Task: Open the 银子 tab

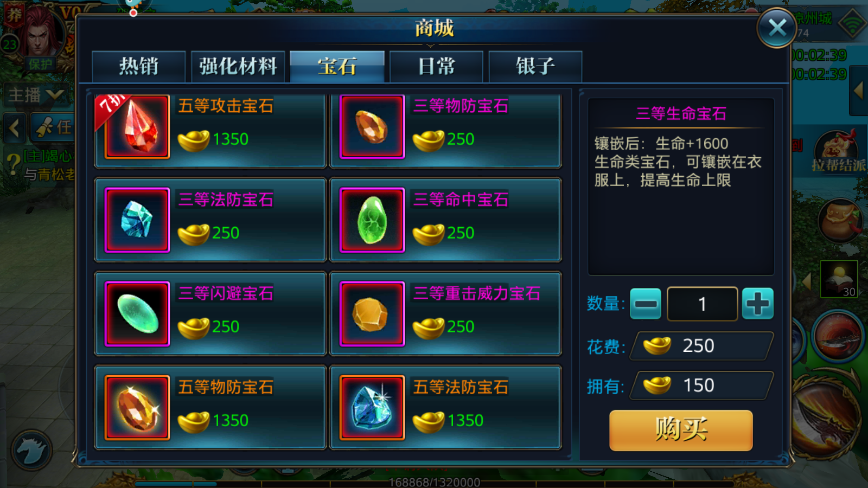Action: 535,67
